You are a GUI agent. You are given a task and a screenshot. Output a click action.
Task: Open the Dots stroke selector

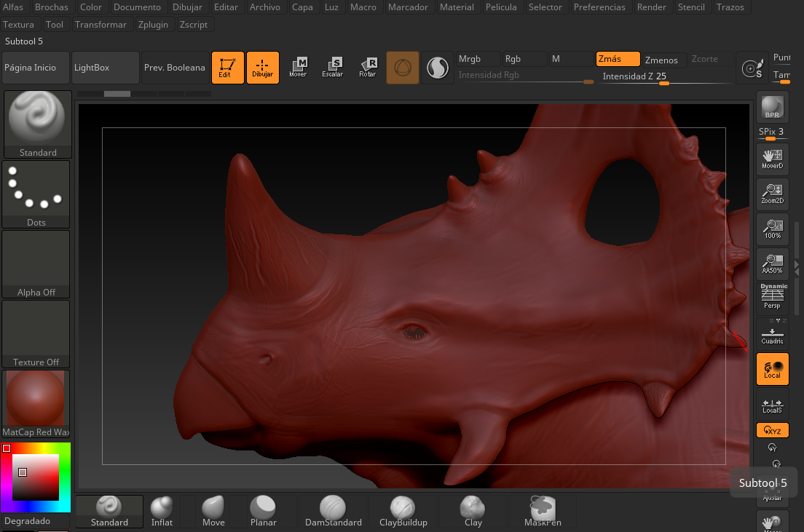[x=36, y=194]
